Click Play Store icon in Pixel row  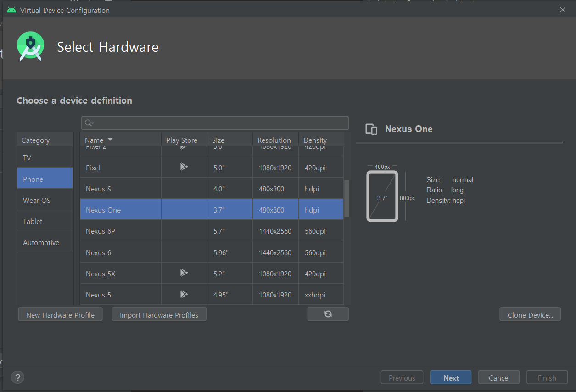pos(184,167)
